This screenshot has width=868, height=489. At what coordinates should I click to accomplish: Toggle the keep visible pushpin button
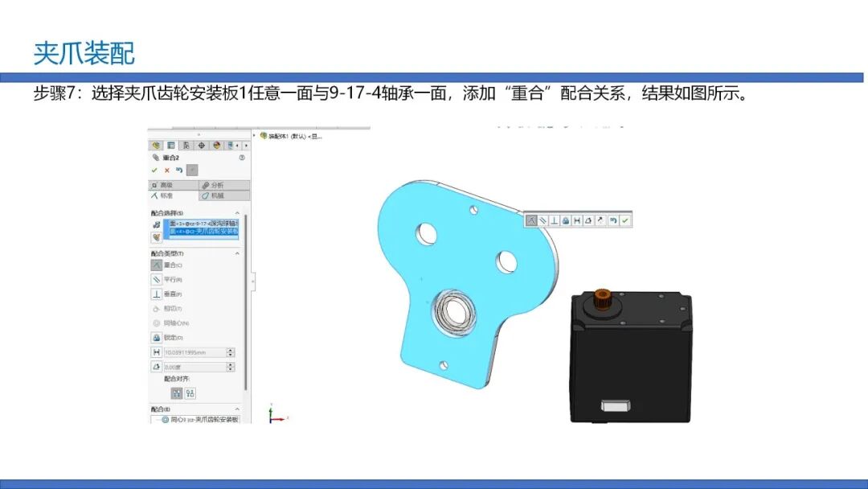pyautogui.click(x=192, y=170)
